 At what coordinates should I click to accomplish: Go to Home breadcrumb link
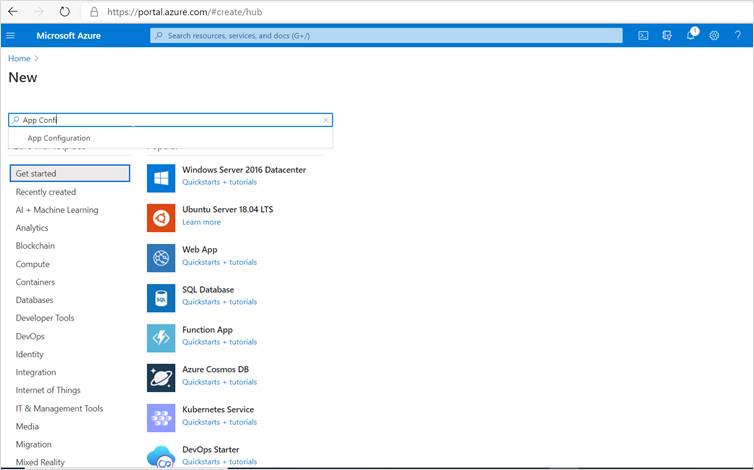coord(19,58)
